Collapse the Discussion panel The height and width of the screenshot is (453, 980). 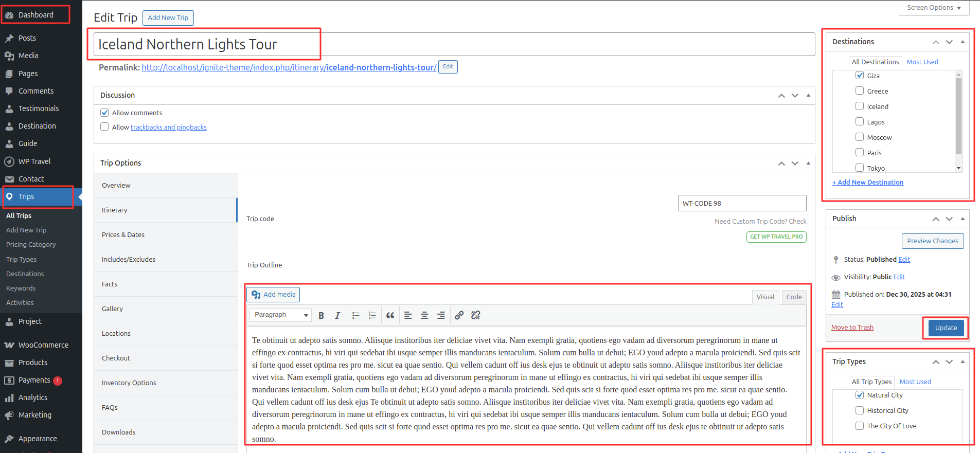808,95
